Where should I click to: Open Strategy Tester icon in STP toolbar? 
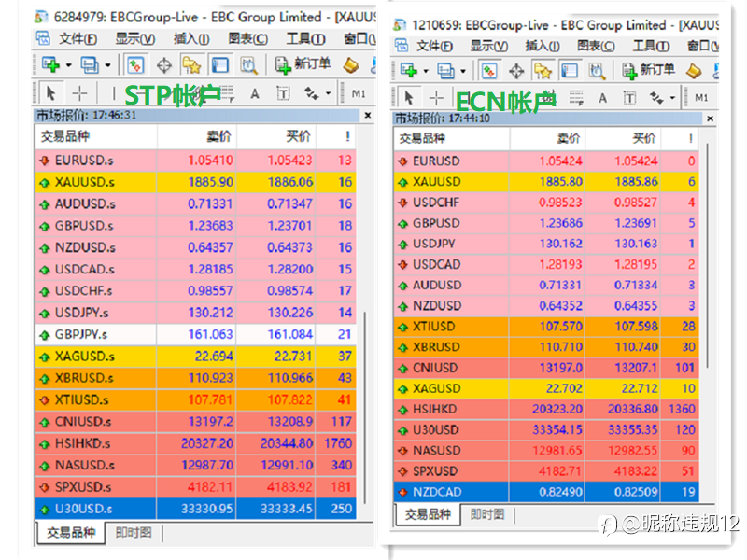[248, 65]
